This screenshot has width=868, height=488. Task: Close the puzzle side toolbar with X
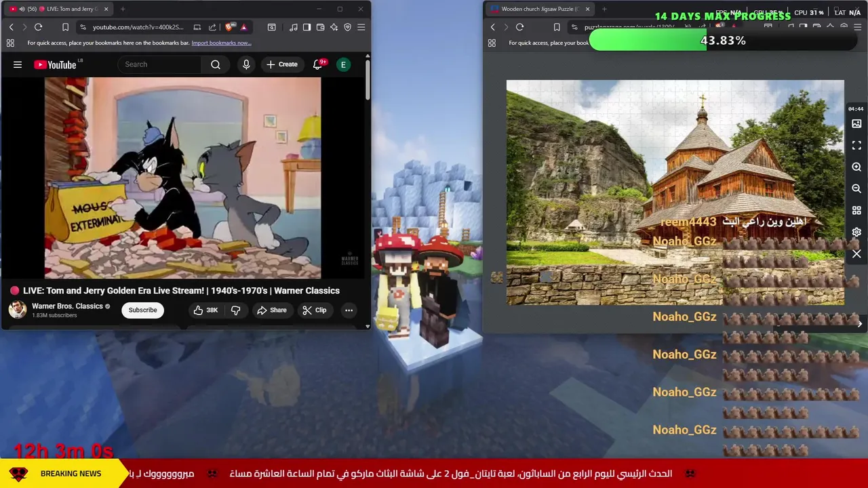856,254
